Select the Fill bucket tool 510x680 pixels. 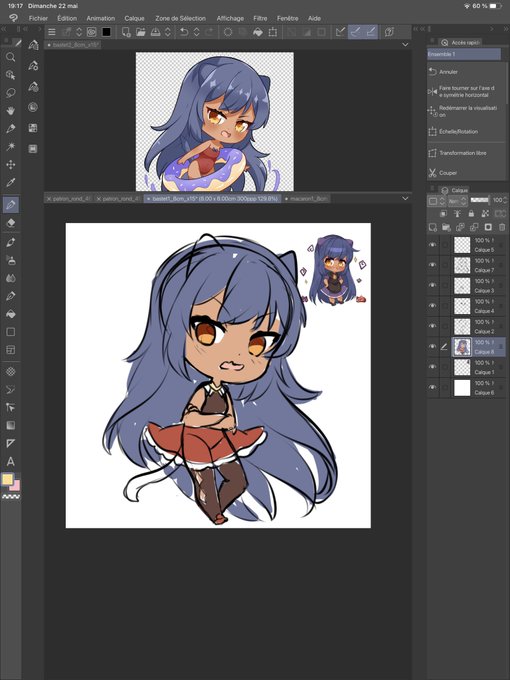click(x=11, y=314)
